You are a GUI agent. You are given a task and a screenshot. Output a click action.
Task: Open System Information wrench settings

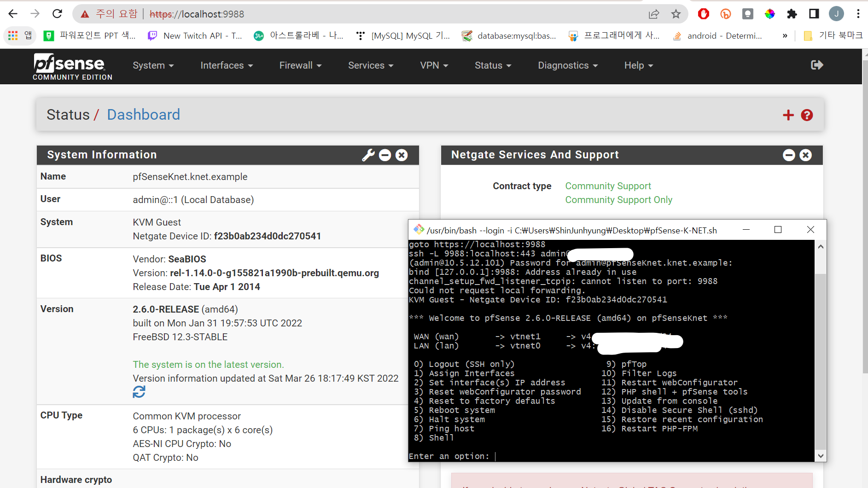pos(368,155)
